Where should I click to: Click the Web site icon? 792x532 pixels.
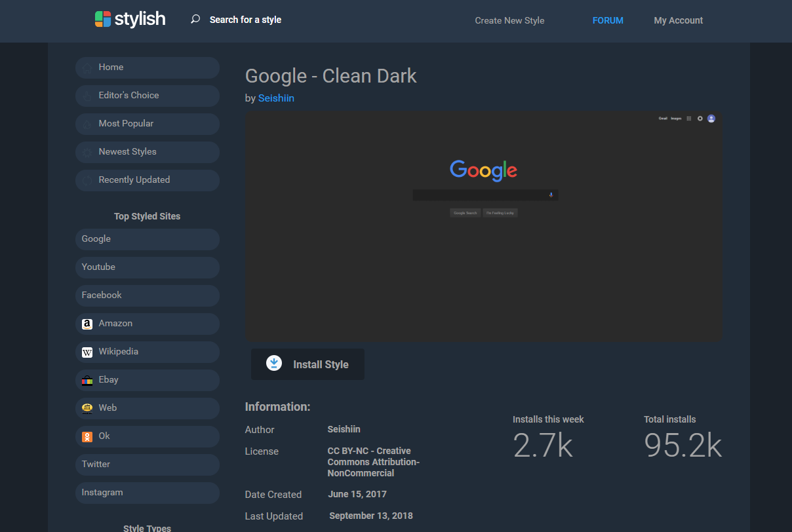(87, 408)
